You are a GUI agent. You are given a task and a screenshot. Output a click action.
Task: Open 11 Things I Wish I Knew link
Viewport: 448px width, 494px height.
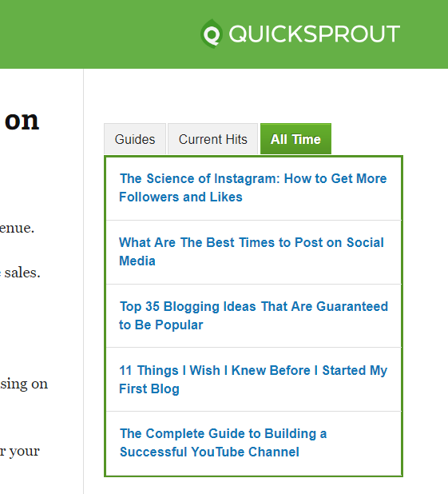253,380
